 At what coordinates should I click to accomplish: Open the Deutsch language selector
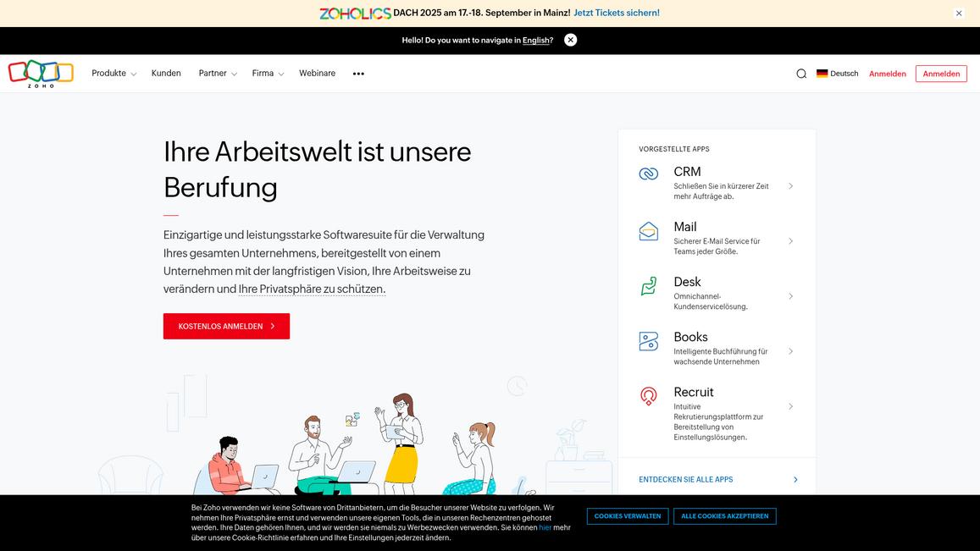point(838,73)
